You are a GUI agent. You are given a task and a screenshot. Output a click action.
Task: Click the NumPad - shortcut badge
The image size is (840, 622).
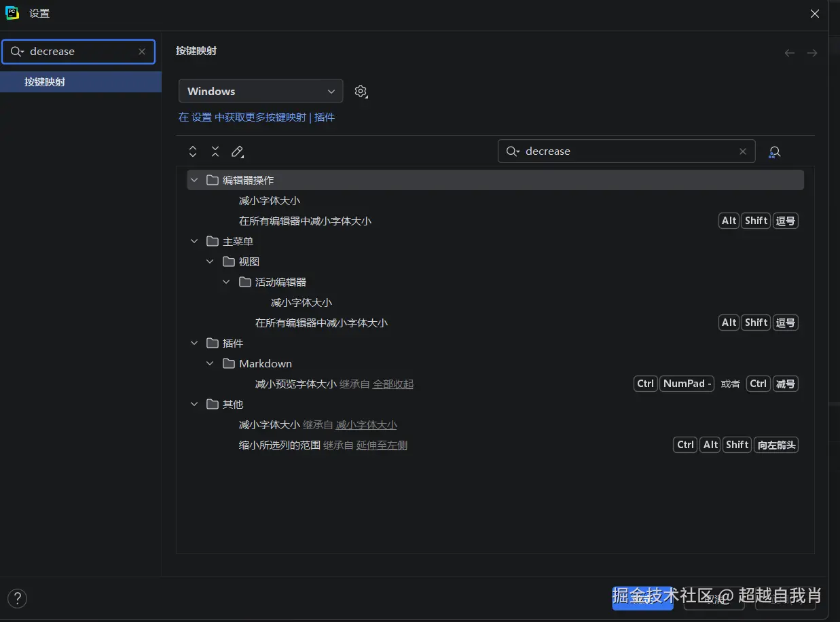click(x=687, y=384)
